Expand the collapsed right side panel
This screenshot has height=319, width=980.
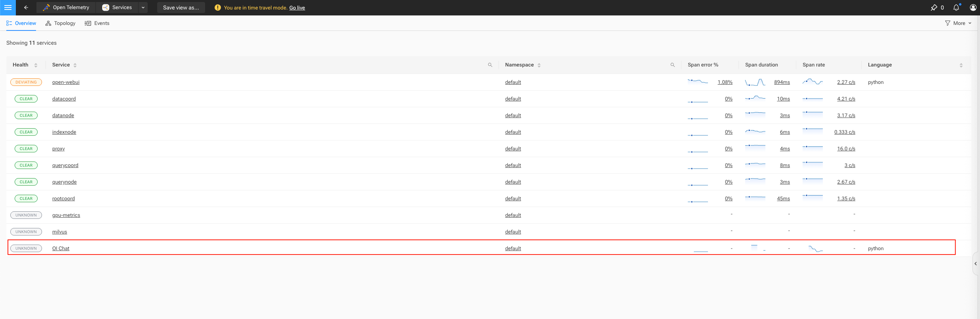tap(976, 264)
